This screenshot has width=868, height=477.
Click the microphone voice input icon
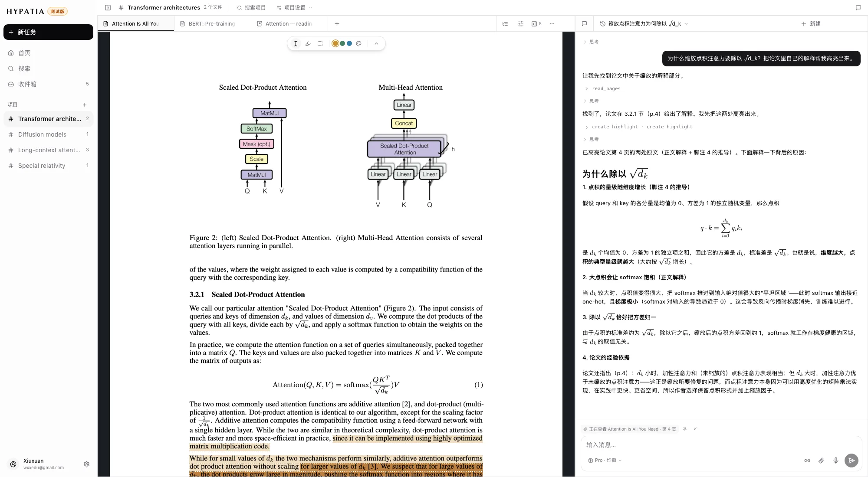[836, 461]
